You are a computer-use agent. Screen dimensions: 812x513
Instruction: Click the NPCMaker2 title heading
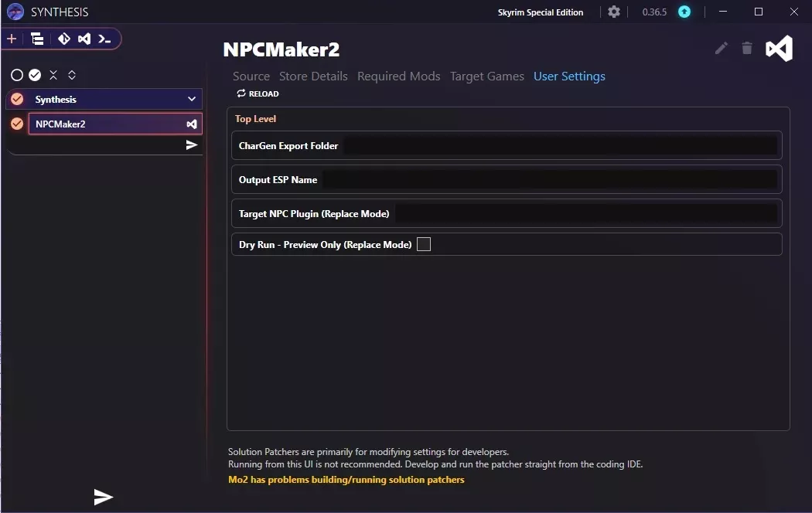pos(281,49)
